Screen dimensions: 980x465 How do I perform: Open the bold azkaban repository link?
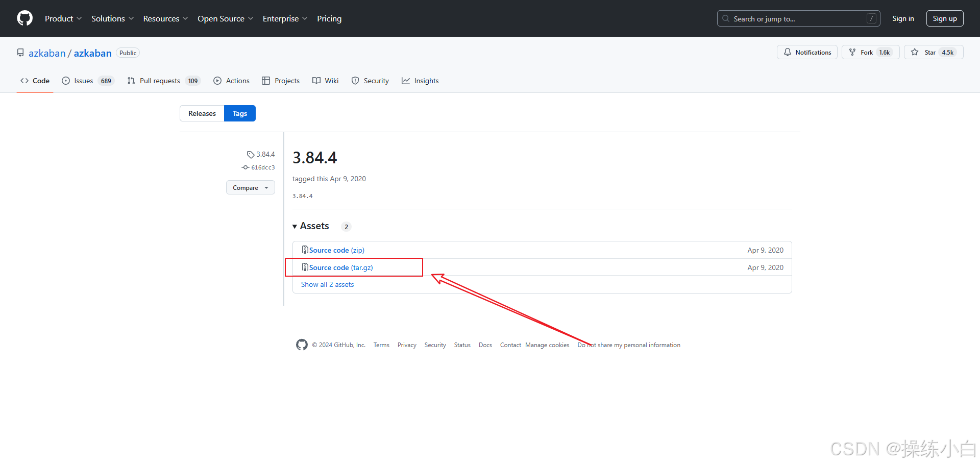click(x=92, y=53)
